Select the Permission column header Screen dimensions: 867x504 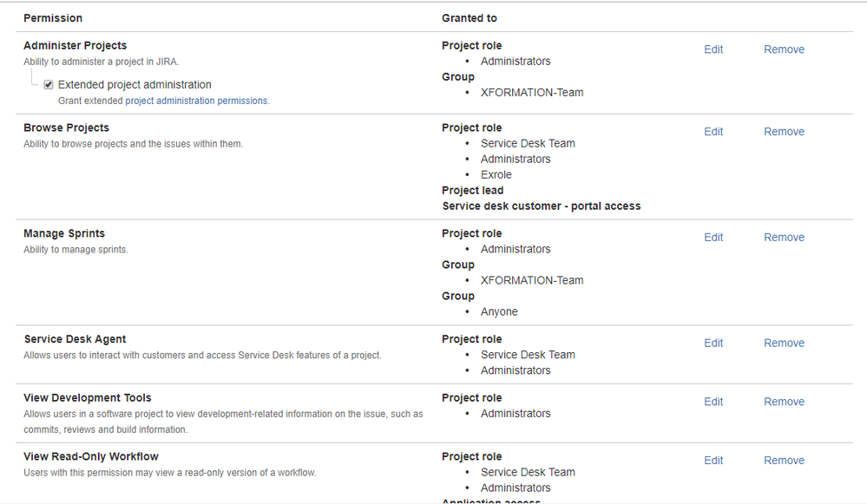click(x=53, y=17)
